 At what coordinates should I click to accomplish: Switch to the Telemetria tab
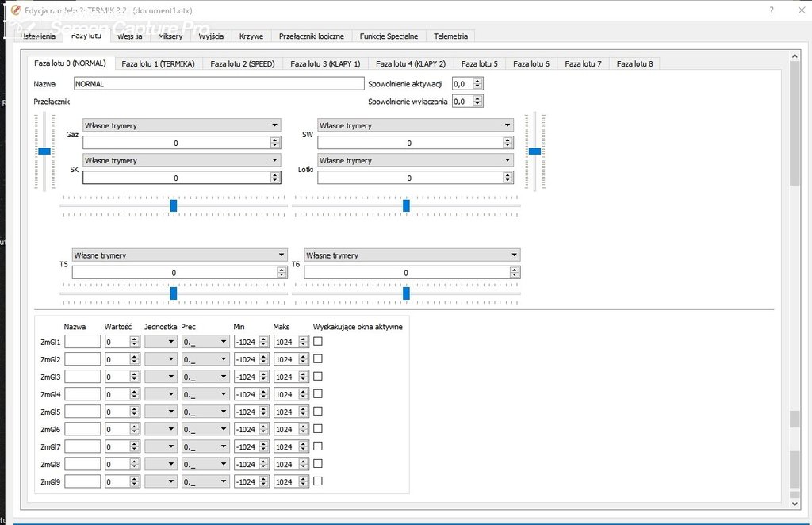pos(450,36)
